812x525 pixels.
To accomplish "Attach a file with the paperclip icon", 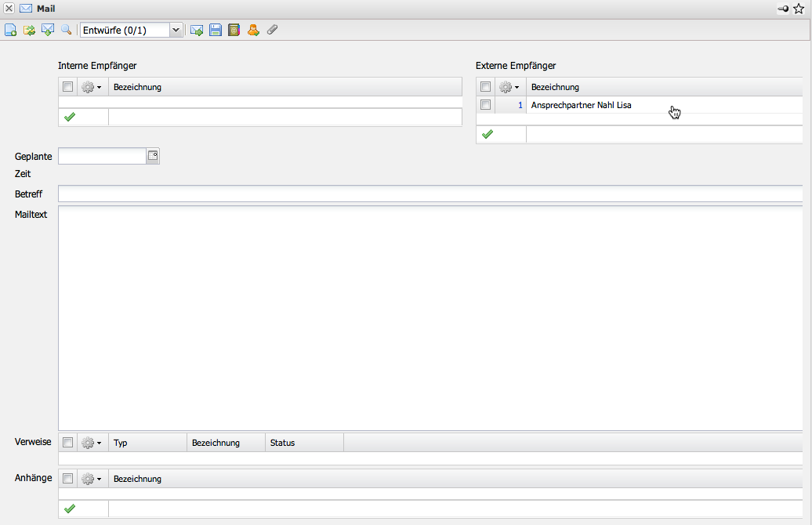I will (x=272, y=31).
